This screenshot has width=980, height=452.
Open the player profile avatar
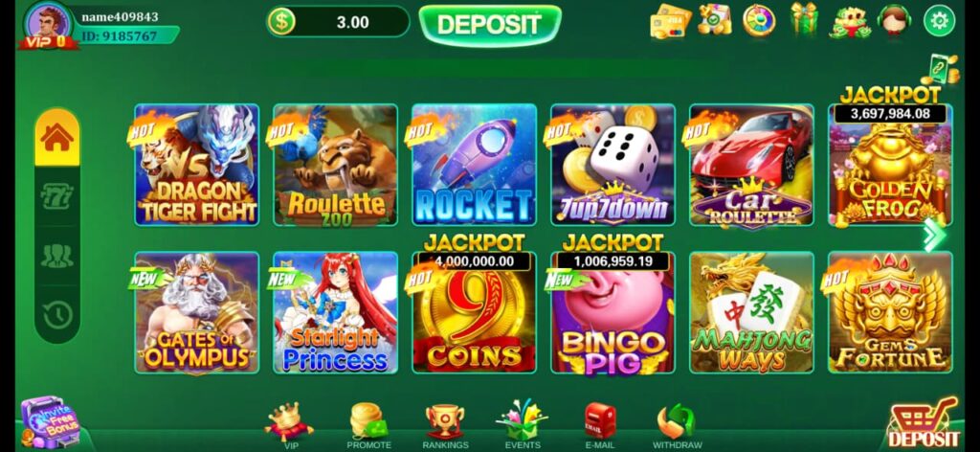(48, 24)
